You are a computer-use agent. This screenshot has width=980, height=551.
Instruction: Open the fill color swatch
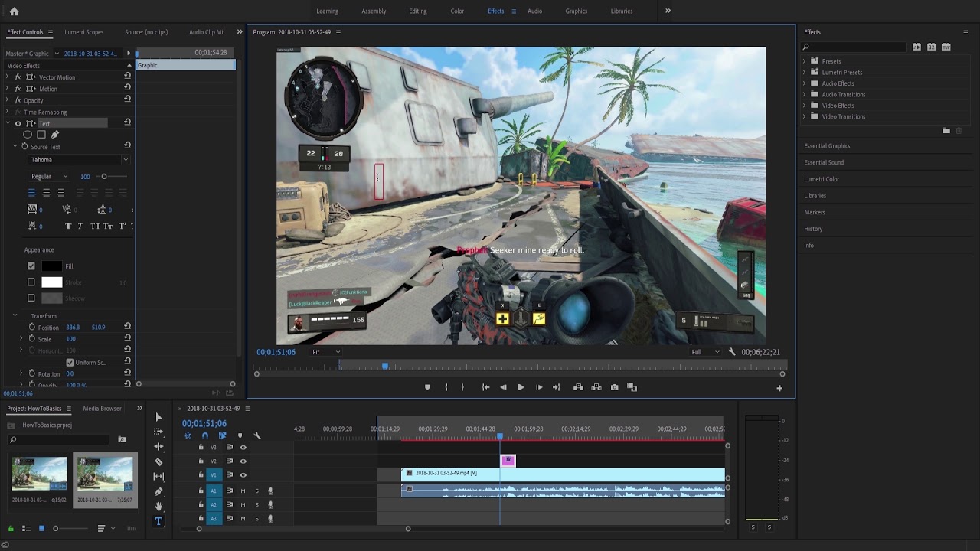click(51, 266)
